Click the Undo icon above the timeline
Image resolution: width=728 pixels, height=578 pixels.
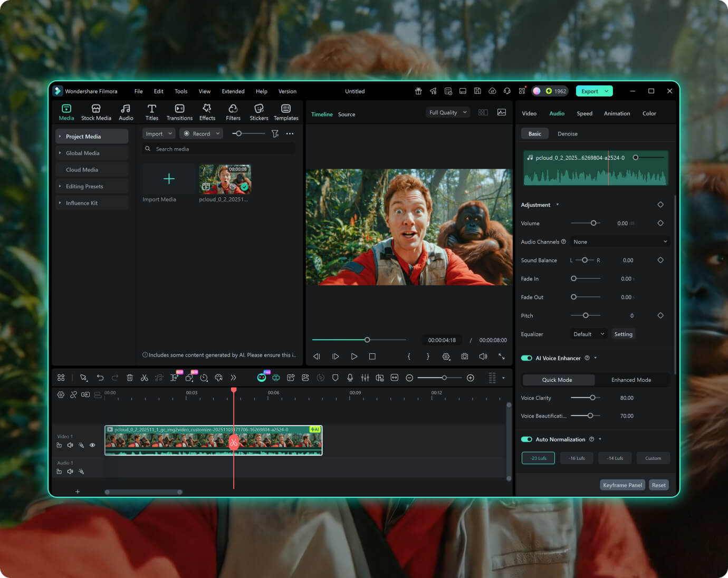click(x=100, y=378)
